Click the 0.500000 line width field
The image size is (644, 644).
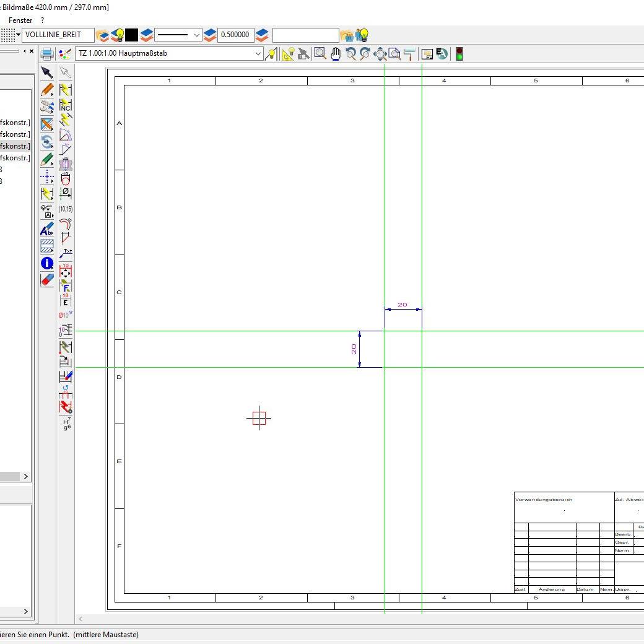tap(235, 35)
